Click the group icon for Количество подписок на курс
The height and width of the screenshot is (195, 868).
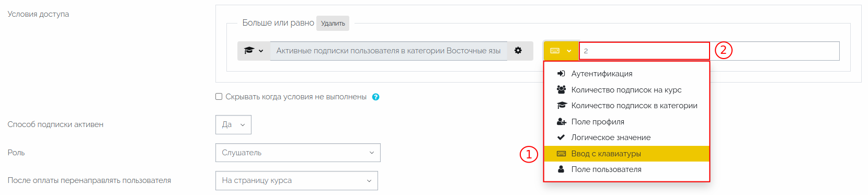click(x=561, y=90)
